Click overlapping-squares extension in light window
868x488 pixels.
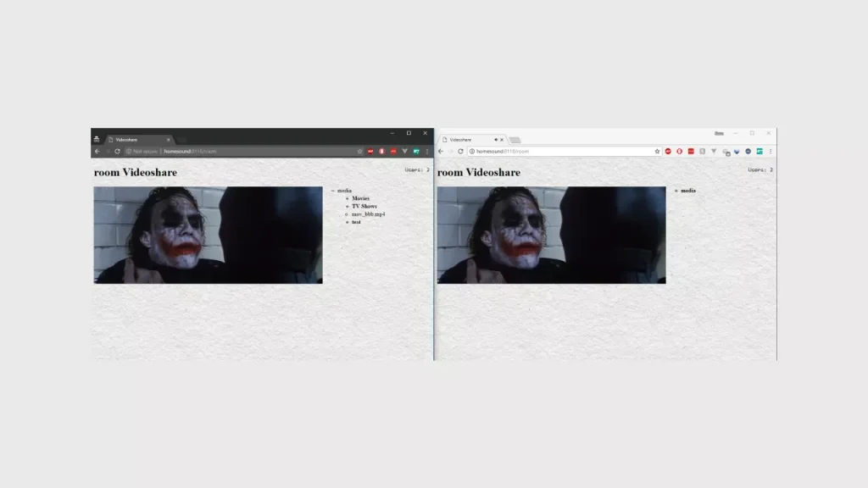(x=726, y=152)
